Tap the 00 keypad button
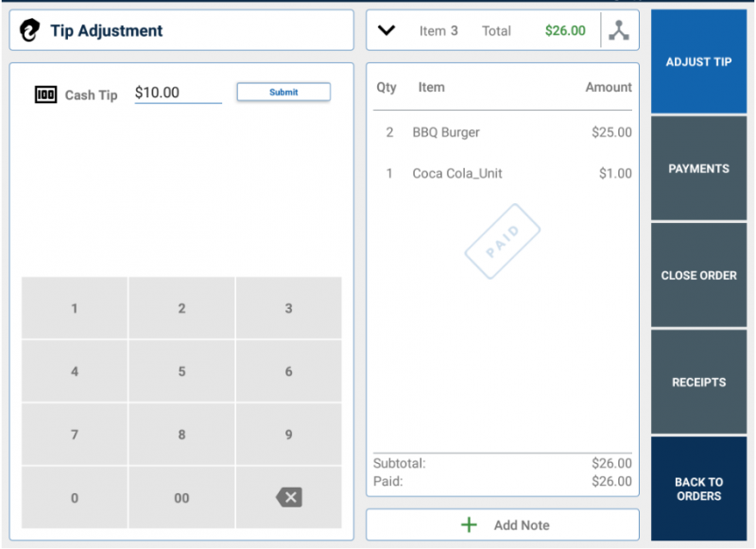 181,498
